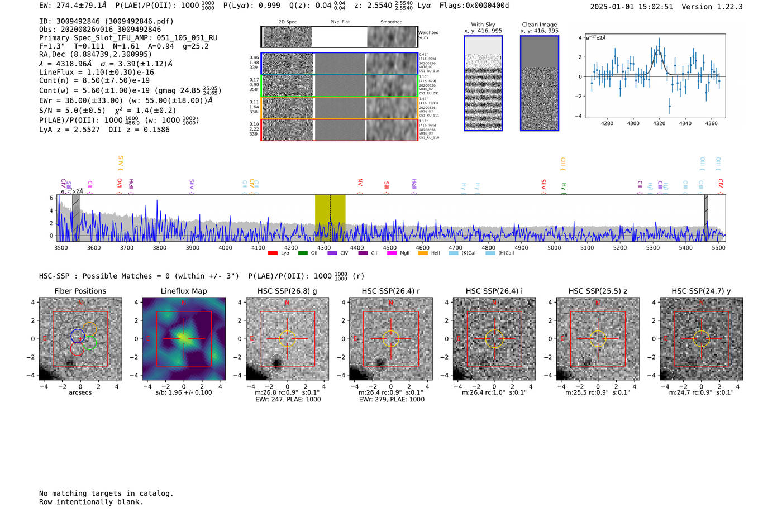Click the Weighted Sum 2D spectrum strip
The width and height of the screenshot is (782, 532).
tap(339, 37)
